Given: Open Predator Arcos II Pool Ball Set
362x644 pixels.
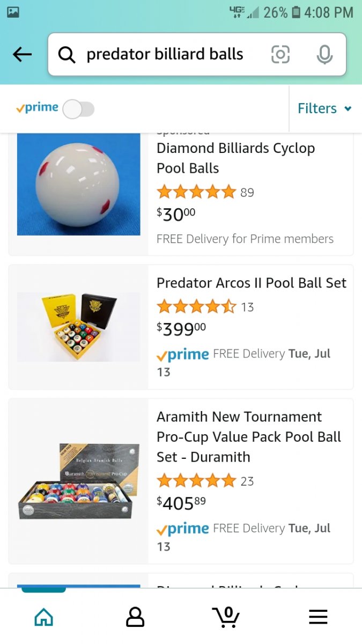Looking at the screenshot, I should click(x=251, y=283).
